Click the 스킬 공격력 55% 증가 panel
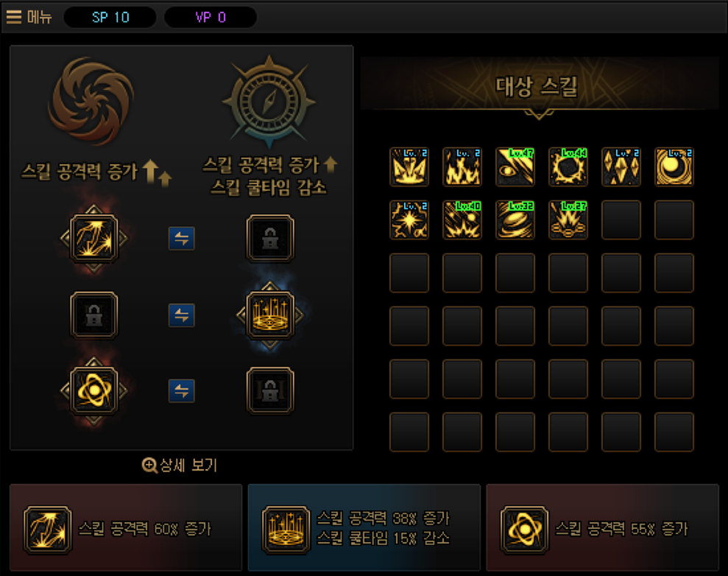The image size is (728, 576). pyautogui.click(x=603, y=527)
